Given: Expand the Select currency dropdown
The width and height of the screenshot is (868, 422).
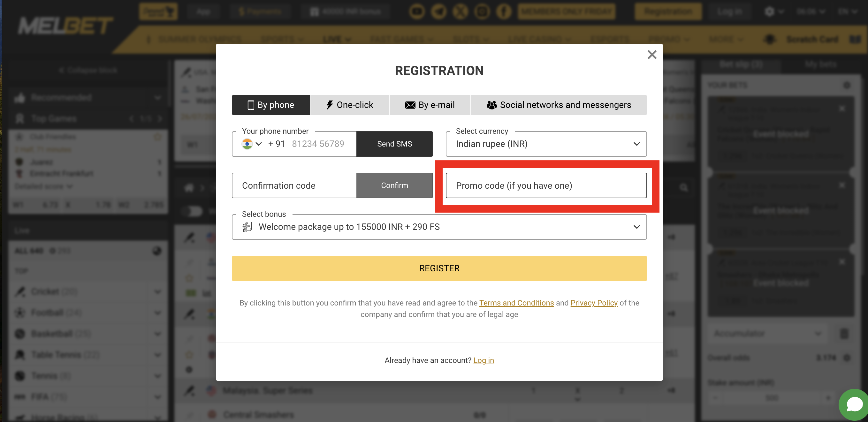Looking at the screenshot, I should [637, 144].
